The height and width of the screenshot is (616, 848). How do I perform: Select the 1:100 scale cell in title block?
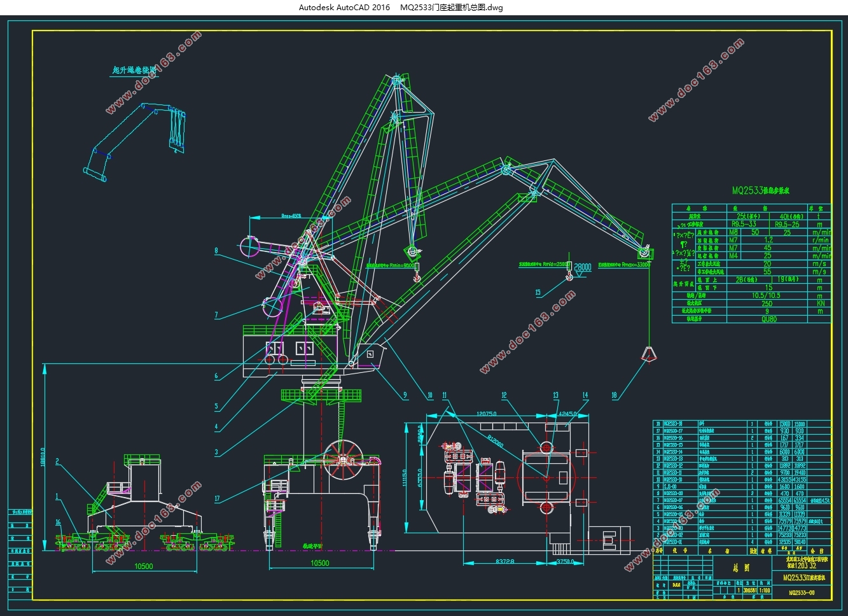(x=765, y=590)
